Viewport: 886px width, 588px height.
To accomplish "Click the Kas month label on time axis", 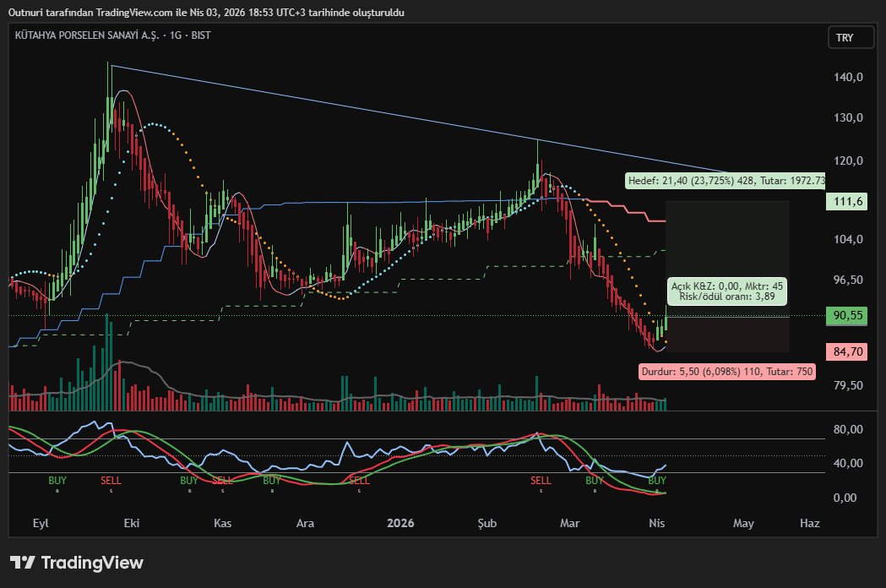I will [223, 523].
